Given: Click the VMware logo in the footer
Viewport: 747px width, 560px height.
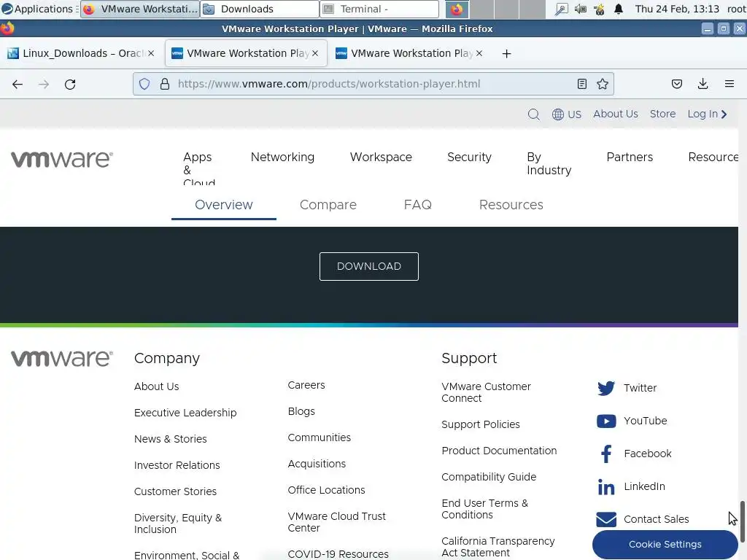Looking at the screenshot, I should tap(62, 359).
